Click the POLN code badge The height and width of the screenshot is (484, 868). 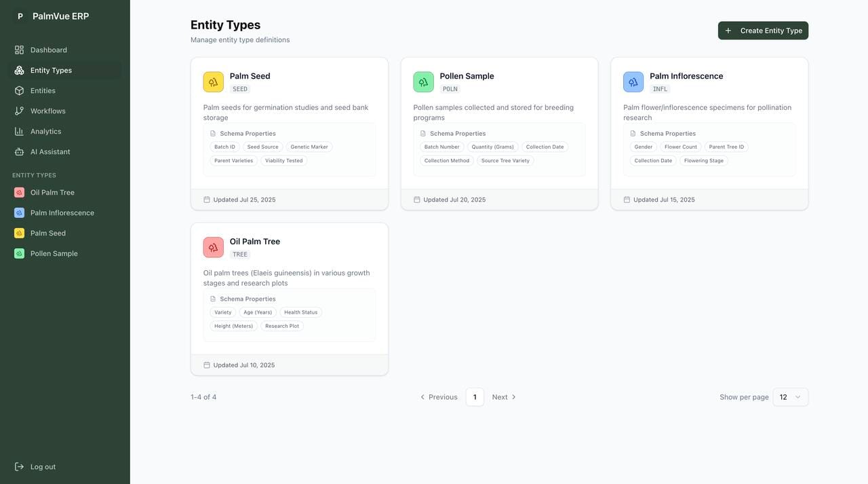[450, 89]
